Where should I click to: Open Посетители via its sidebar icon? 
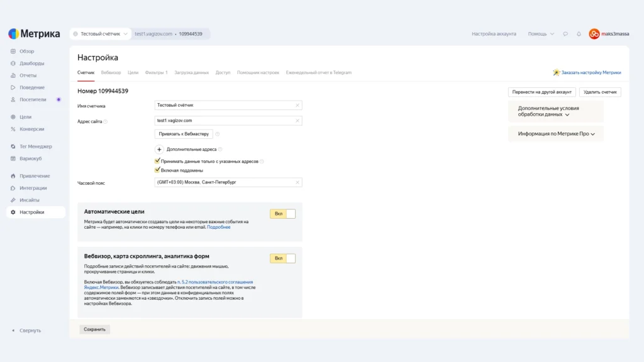point(13,99)
